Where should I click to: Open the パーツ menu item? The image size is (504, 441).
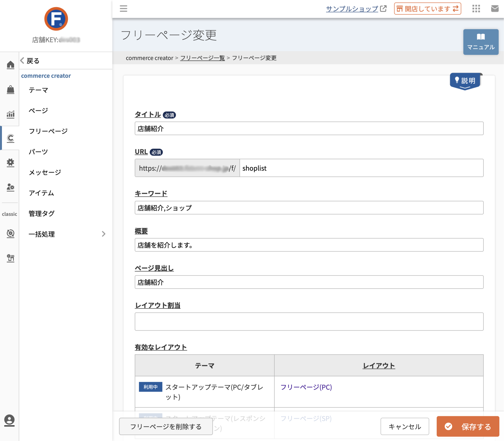coord(38,152)
